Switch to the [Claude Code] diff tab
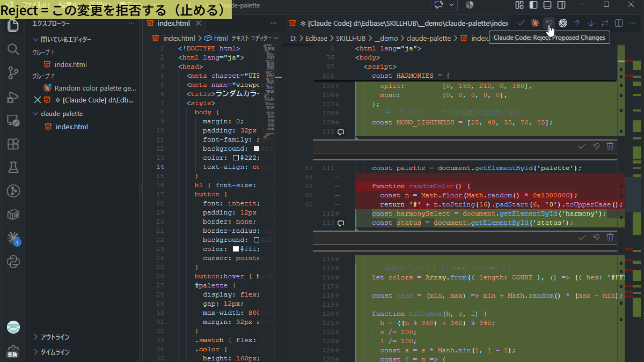The image size is (644, 362). pyautogui.click(x=398, y=24)
